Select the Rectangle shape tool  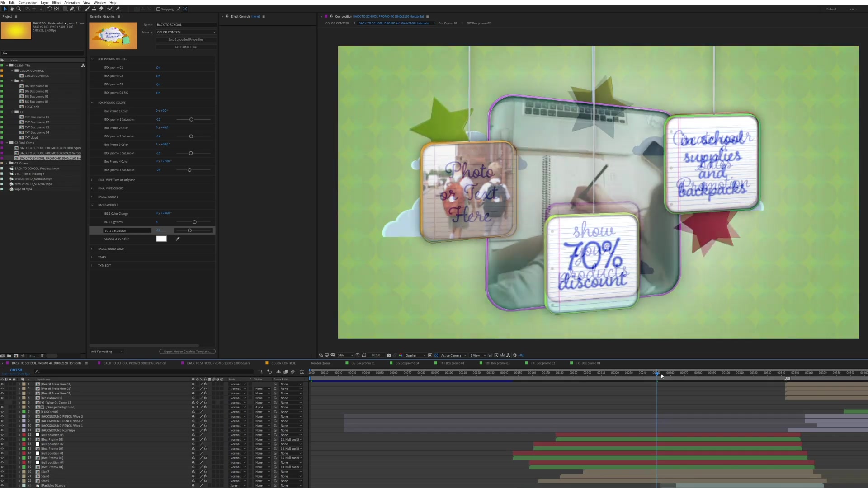coord(65,9)
